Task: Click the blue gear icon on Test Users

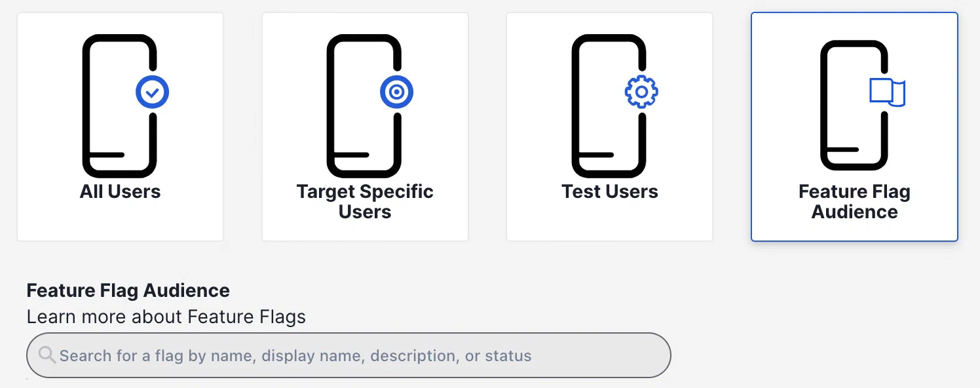Action: (641, 92)
